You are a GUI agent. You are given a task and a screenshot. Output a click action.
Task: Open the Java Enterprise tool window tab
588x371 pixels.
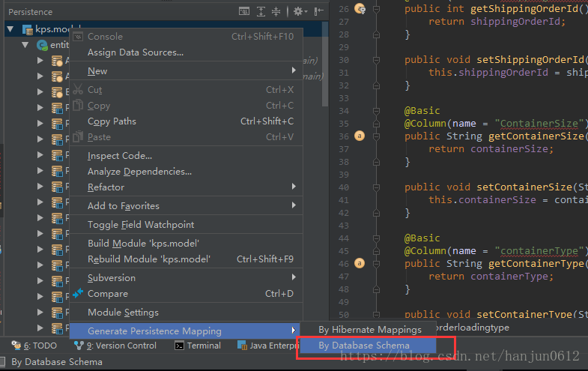coord(267,346)
